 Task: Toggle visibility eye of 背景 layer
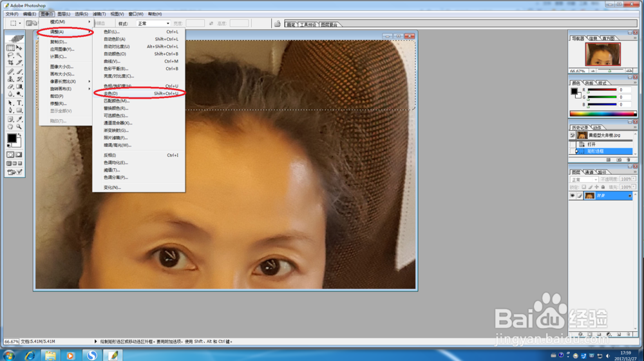tap(573, 196)
